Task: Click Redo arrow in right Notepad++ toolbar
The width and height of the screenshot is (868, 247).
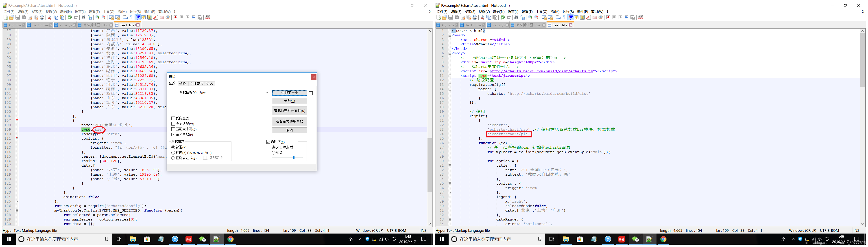Action: pos(509,17)
